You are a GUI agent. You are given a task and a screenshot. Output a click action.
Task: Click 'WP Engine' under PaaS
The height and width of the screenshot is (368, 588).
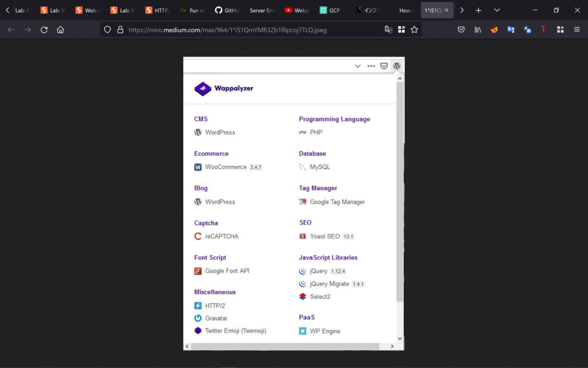[x=325, y=331]
